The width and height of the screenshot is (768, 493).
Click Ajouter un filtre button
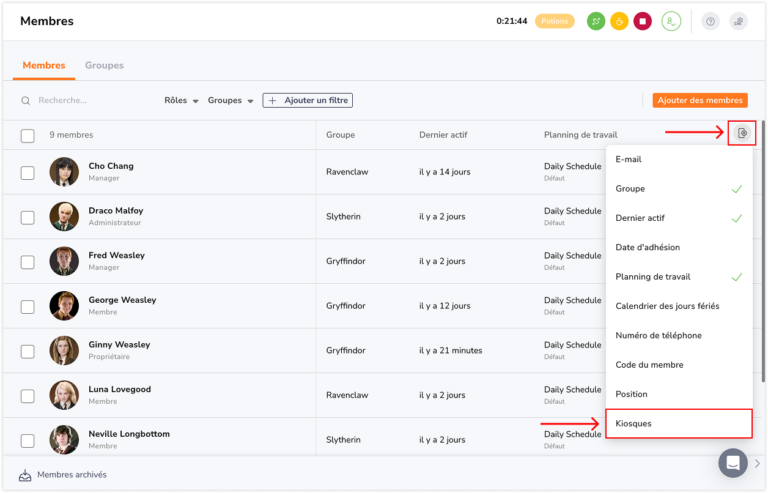tap(308, 100)
